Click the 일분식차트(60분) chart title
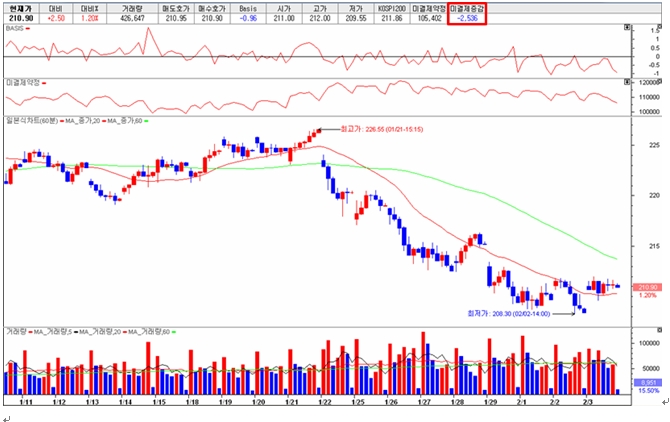The width and height of the screenshot is (670, 422). pyautogui.click(x=30, y=120)
